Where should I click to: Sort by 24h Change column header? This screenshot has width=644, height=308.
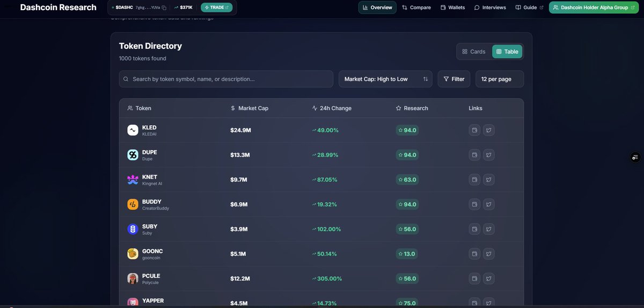332,108
